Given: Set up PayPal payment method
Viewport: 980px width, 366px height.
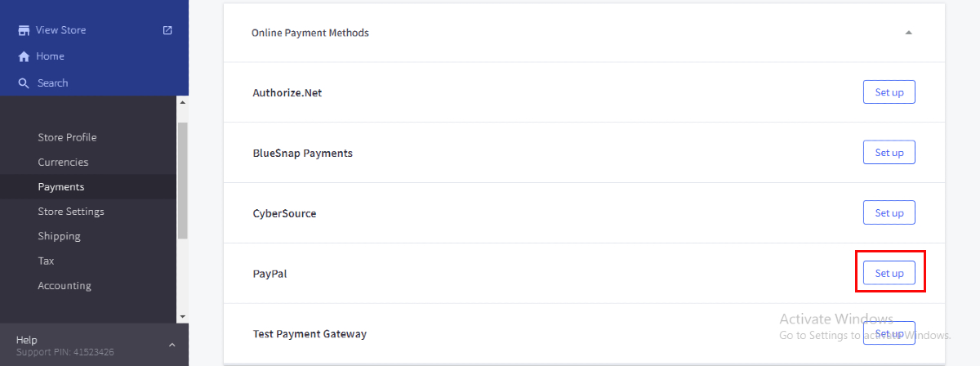Looking at the screenshot, I should tap(889, 274).
